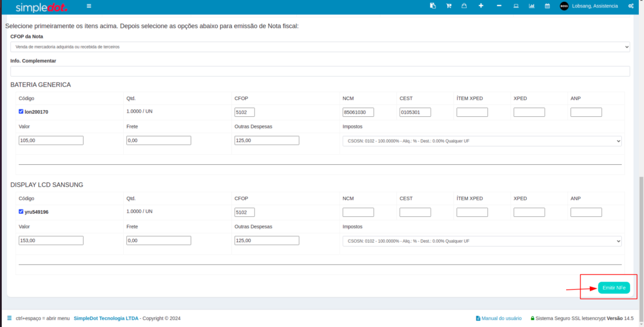
Task: Click the shopping bag icon in the top bar
Action: (464, 6)
